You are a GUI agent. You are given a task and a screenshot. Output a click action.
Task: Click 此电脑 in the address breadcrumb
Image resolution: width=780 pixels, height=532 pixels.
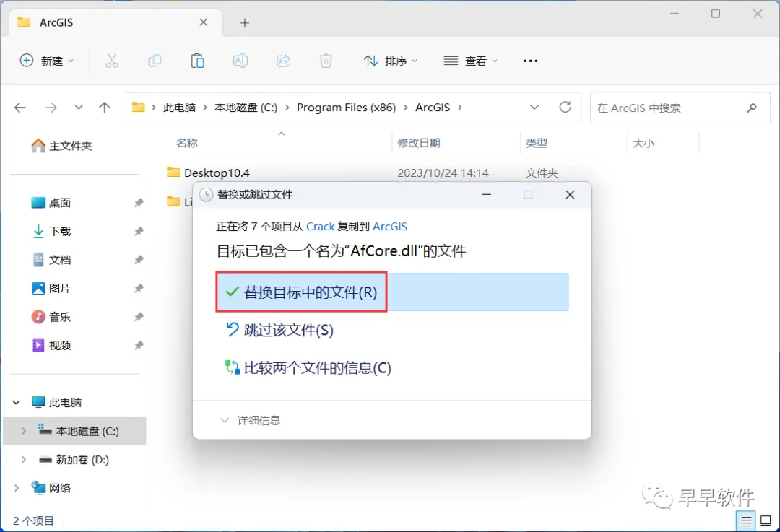(179, 108)
